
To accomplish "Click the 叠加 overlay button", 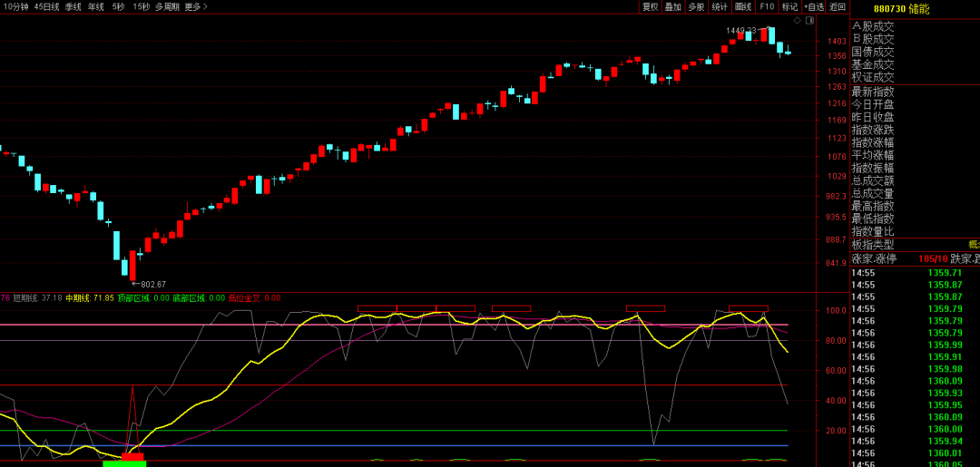I will [x=672, y=6].
